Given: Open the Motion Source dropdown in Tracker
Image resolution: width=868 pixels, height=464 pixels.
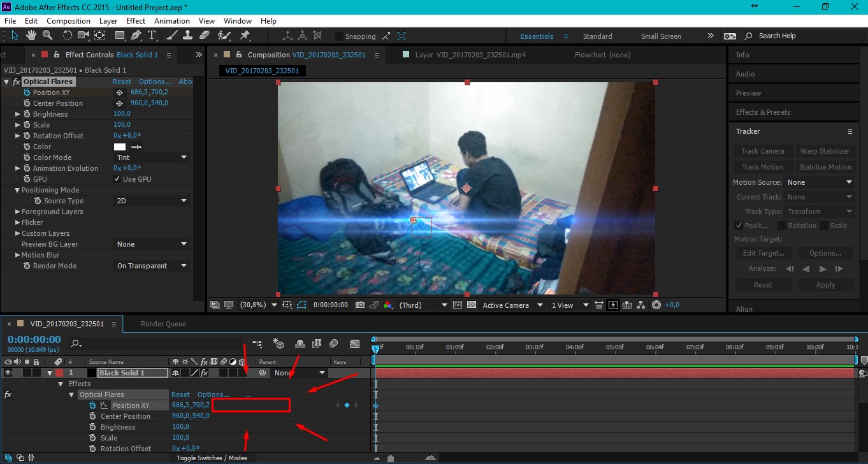Looking at the screenshot, I should point(820,182).
